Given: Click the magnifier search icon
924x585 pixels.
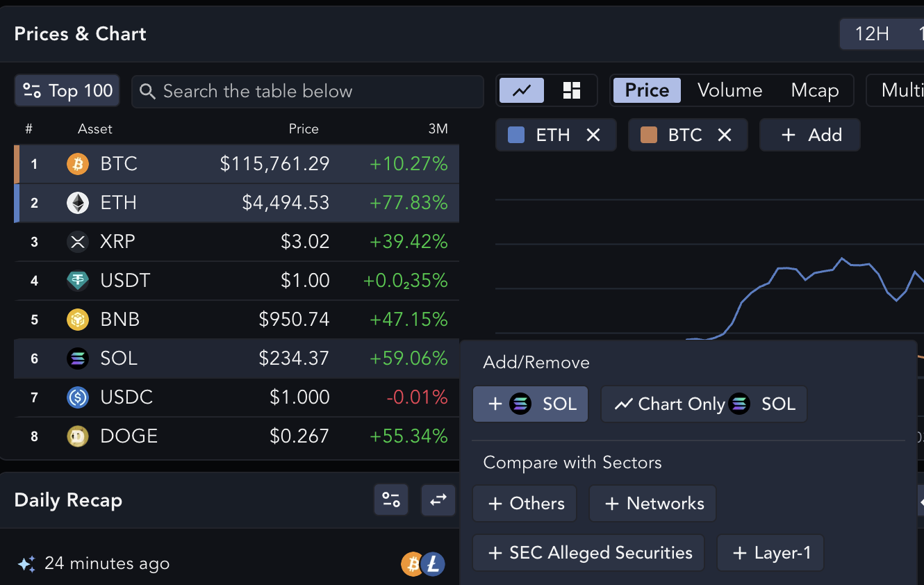Looking at the screenshot, I should tap(147, 91).
